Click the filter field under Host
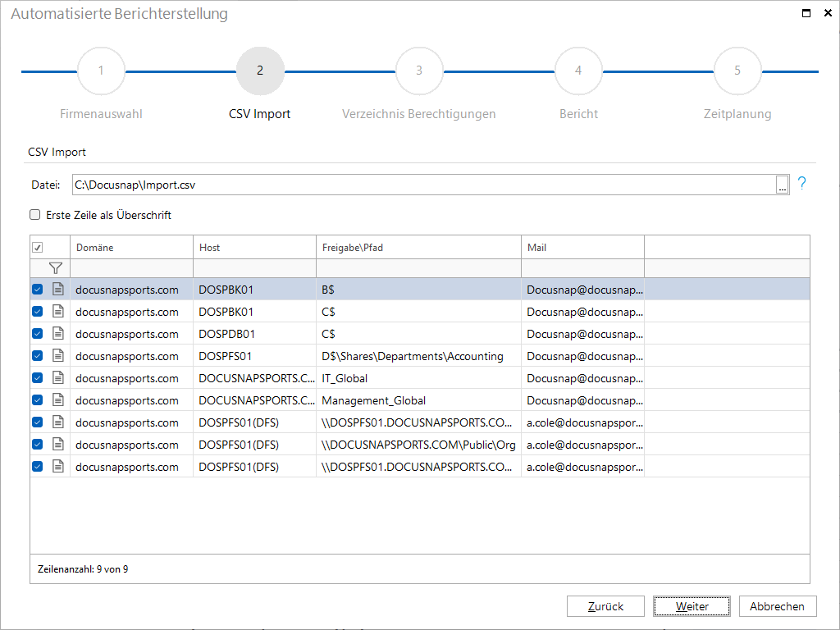Viewport: 840px width, 630px height. tap(254, 268)
